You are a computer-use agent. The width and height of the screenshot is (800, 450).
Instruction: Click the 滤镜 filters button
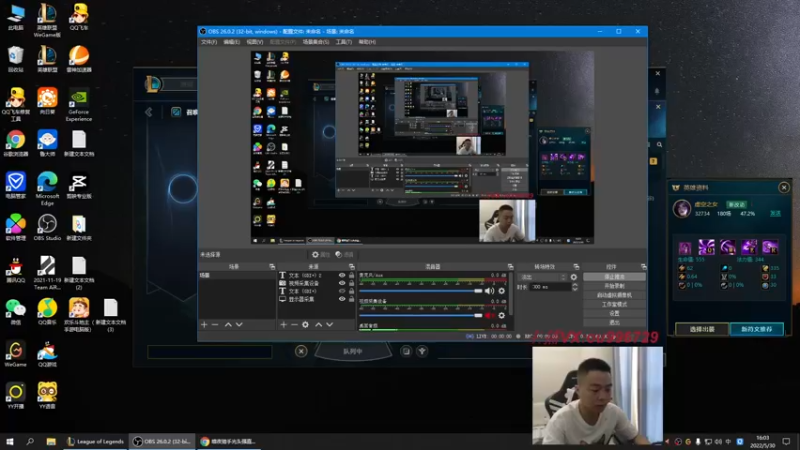coord(344,255)
